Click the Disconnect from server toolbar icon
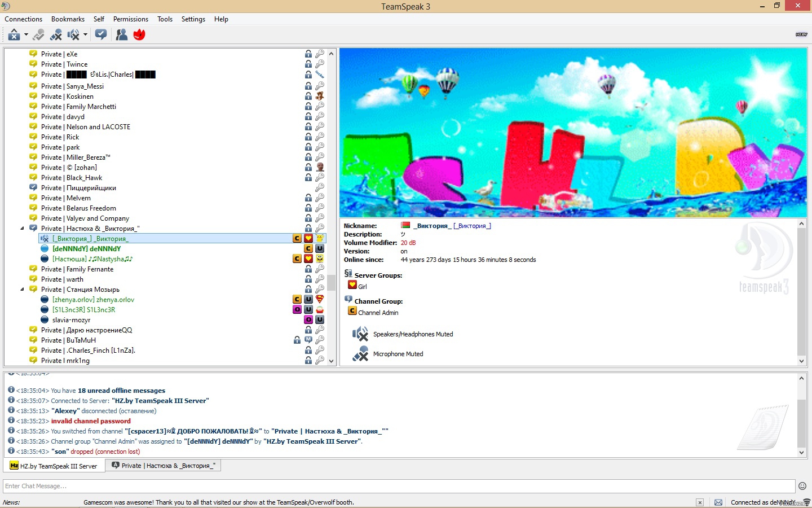 click(14, 35)
